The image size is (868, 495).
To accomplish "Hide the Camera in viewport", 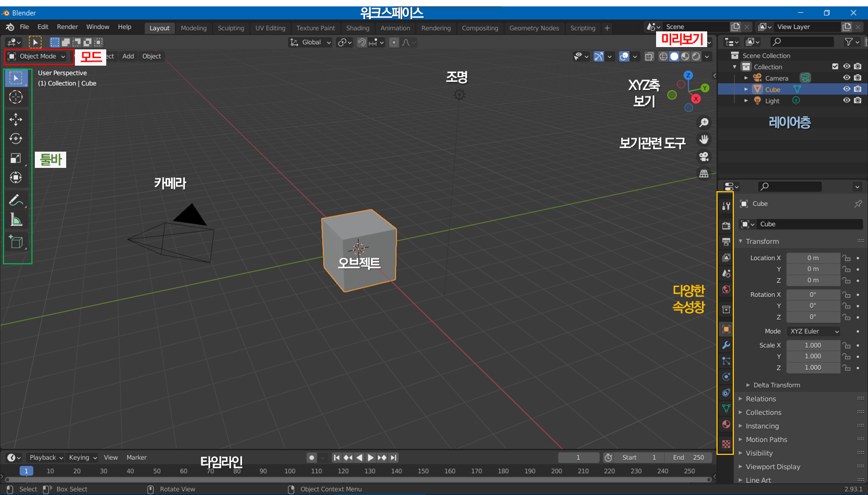I will point(847,78).
